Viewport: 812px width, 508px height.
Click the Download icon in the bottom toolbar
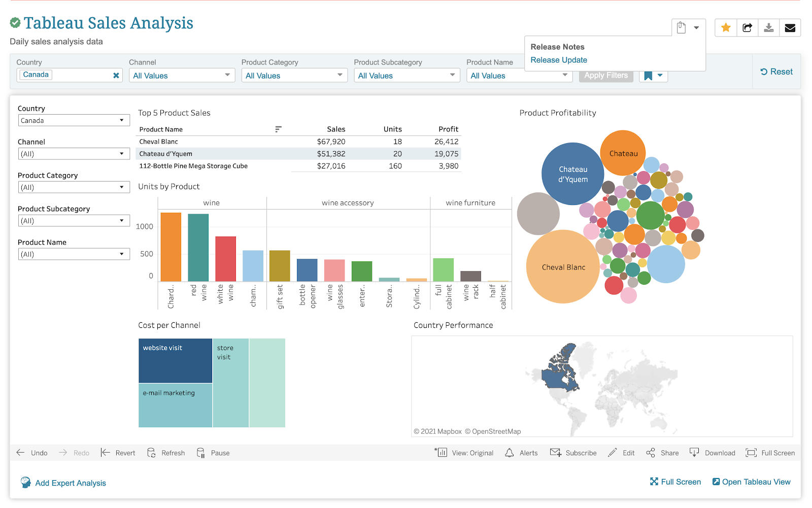[694, 453]
